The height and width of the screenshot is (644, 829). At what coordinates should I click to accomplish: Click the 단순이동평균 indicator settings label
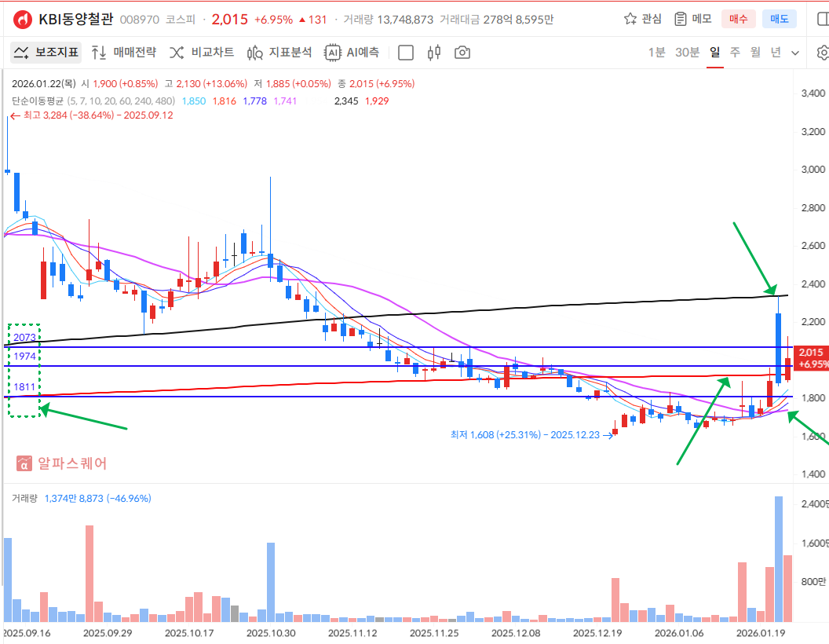tap(38, 101)
